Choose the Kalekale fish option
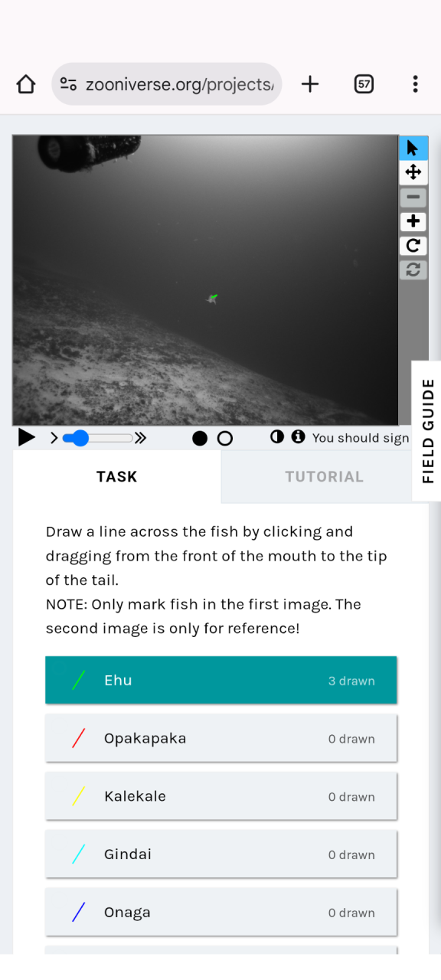 (221, 796)
